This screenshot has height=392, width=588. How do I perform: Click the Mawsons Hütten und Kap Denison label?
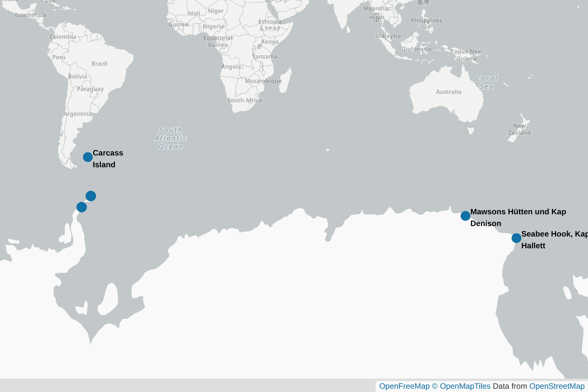click(x=518, y=218)
